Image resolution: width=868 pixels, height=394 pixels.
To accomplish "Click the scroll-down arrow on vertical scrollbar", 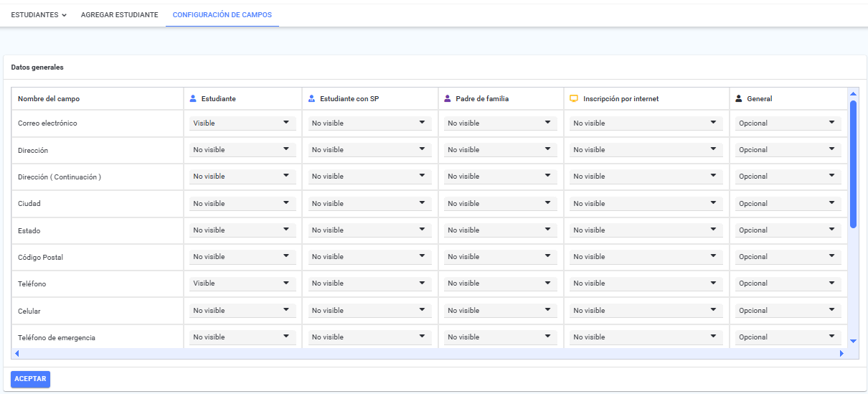I will click(x=853, y=342).
